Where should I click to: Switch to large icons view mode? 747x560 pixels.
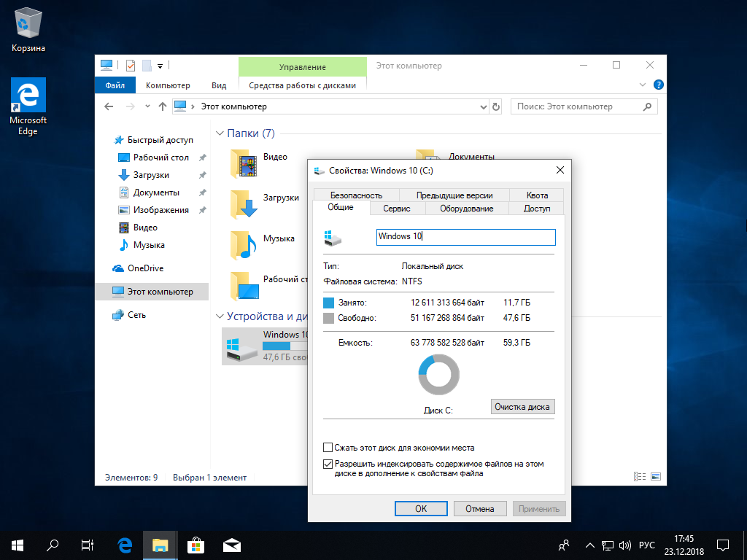pyautogui.click(x=655, y=478)
